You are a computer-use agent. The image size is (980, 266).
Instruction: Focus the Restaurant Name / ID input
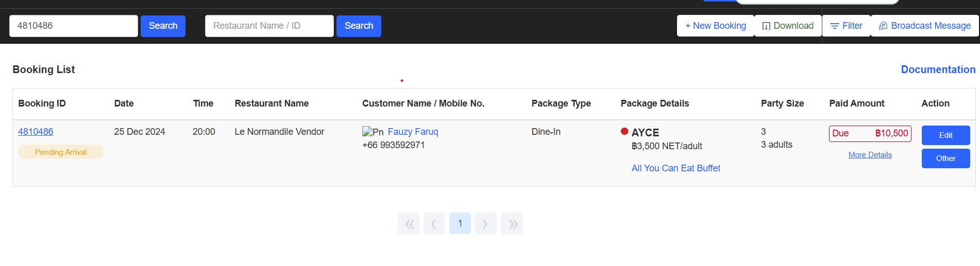pyautogui.click(x=269, y=26)
